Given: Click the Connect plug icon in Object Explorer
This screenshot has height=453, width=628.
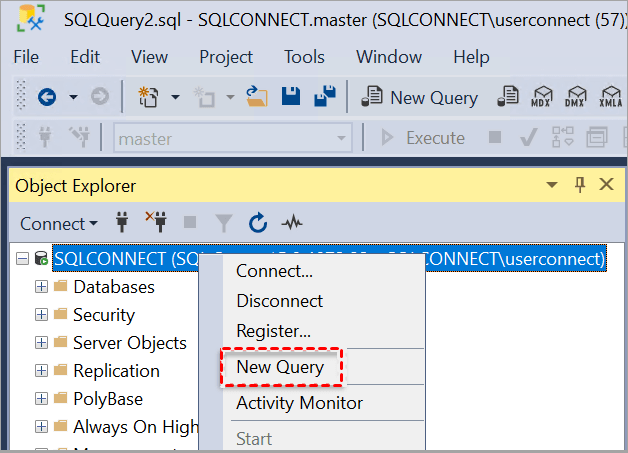Looking at the screenshot, I should pyautogui.click(x=124, y=223).
